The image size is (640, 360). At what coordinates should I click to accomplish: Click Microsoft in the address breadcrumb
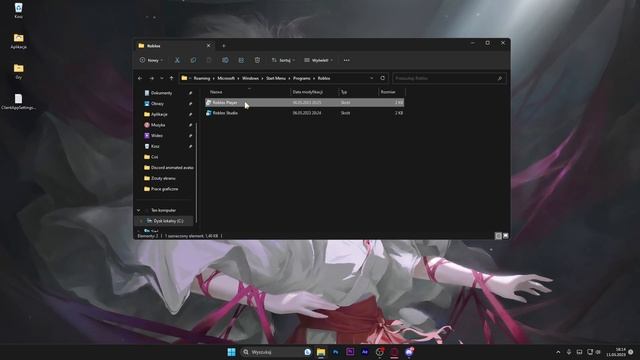coord(226,78)
